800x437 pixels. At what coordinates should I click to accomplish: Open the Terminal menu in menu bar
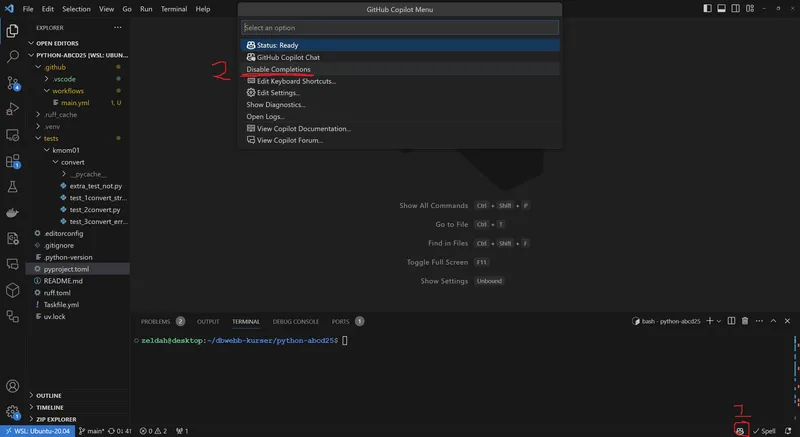coord(174,9)
